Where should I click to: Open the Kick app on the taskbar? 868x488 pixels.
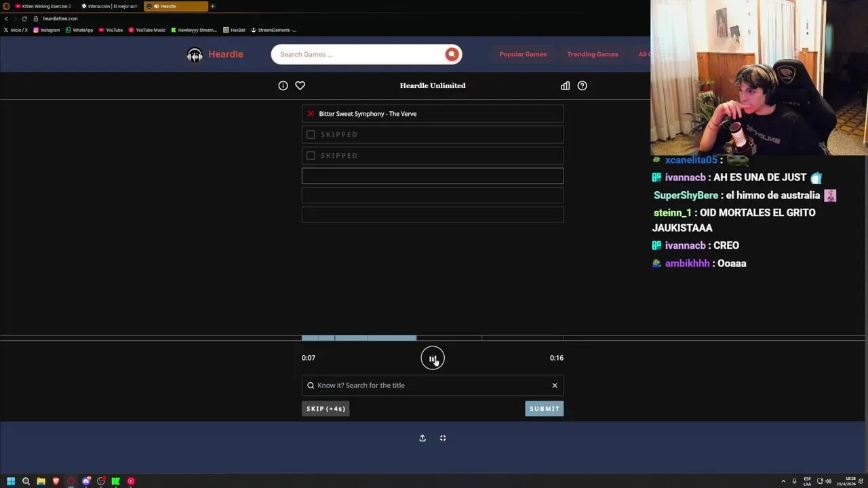(116, 481)
